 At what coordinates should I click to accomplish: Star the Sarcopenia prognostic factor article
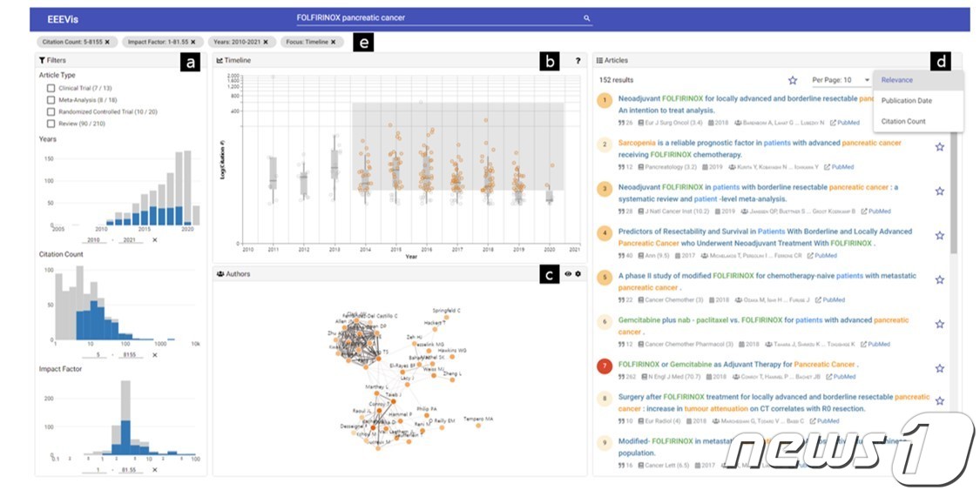point(939,147)
